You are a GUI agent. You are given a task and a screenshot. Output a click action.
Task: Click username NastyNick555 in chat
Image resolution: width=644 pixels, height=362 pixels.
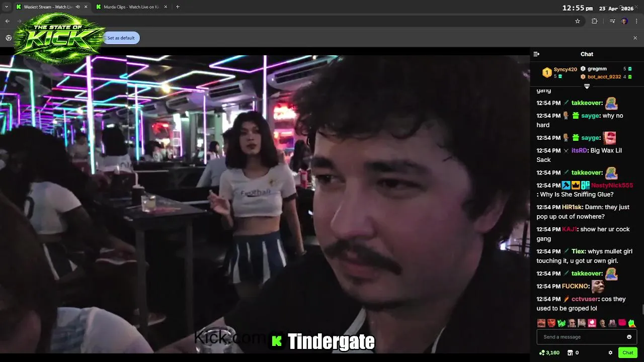click(612, 185)
